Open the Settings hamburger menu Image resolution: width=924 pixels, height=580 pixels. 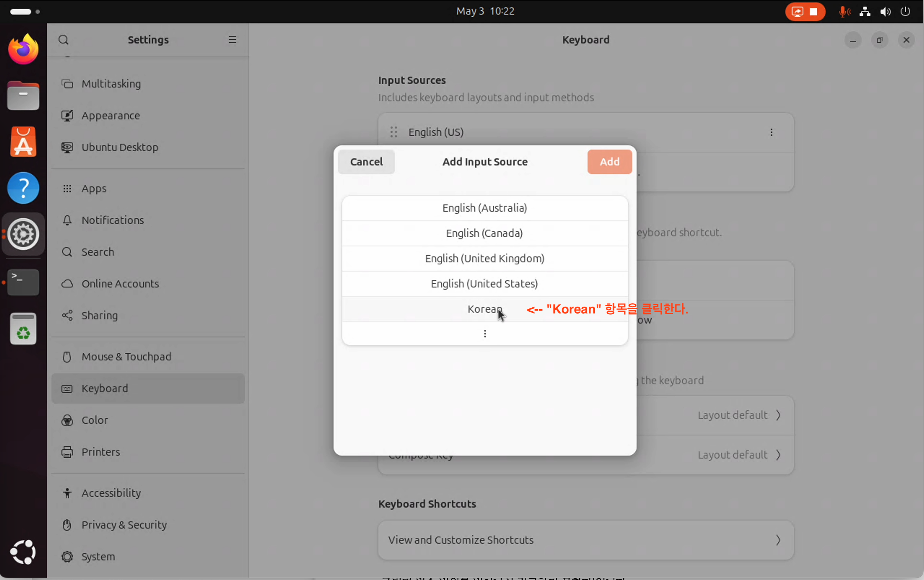tap(232, 40)
